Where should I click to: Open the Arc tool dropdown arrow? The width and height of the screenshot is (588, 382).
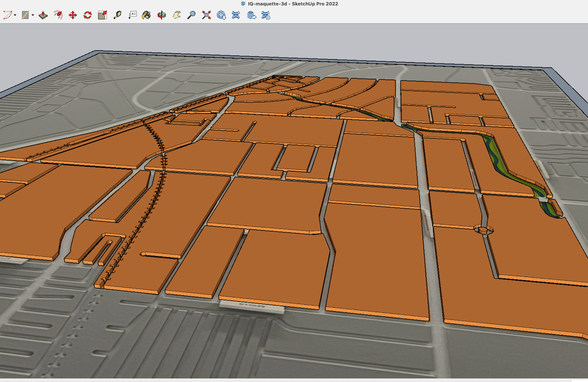point(15,15)
